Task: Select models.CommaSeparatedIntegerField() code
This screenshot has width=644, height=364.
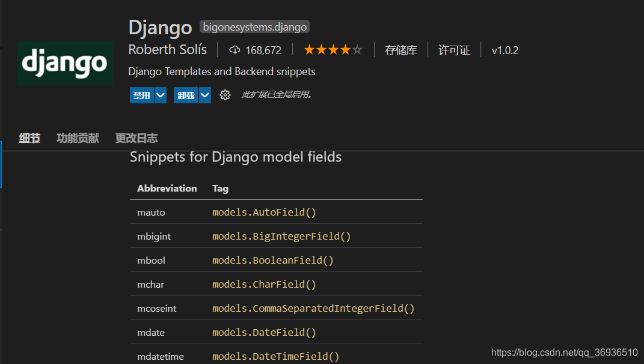Action: 313,308
